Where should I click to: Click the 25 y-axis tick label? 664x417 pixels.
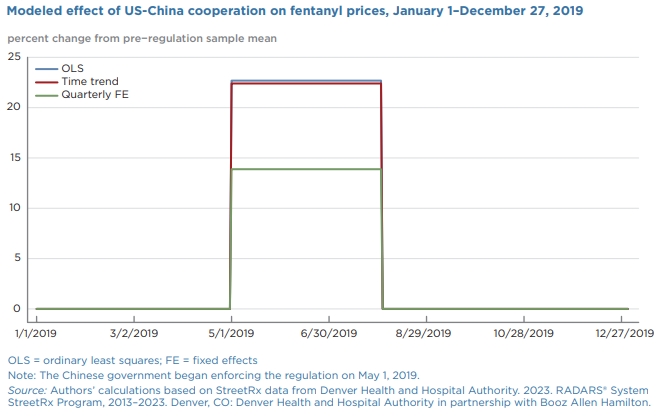pos(14,57)
